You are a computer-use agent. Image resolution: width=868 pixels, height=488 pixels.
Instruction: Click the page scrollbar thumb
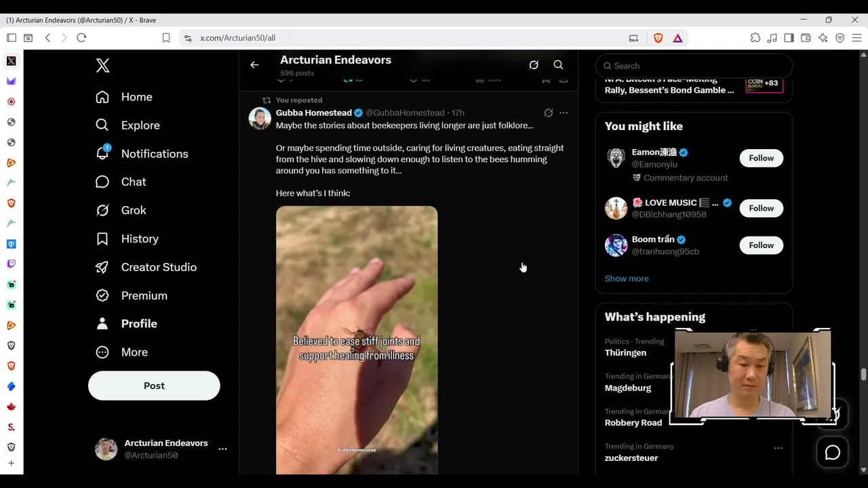click(x=863, y=375)
